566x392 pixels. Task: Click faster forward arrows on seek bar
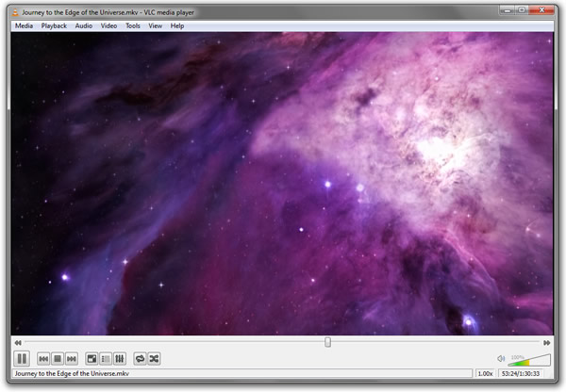click(x=546, y=343)
